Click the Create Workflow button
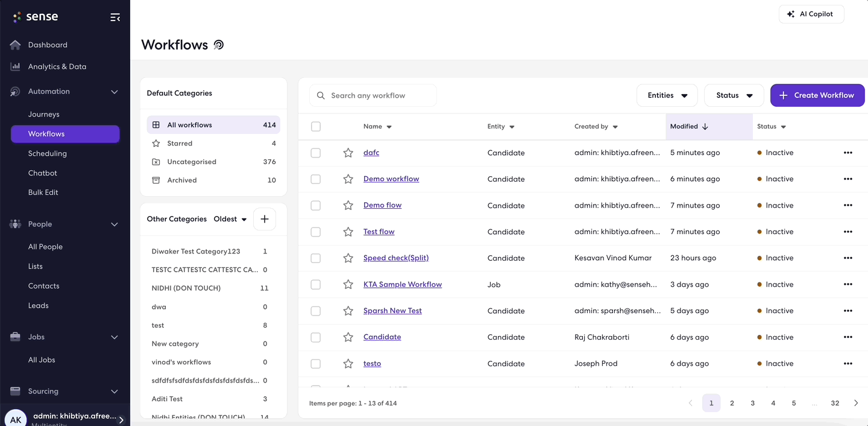Screen dimensions: 868x426 point(817,95)
